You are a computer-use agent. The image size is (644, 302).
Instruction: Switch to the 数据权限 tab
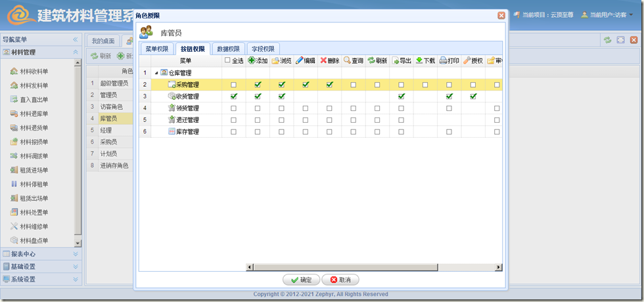[228, 49]
